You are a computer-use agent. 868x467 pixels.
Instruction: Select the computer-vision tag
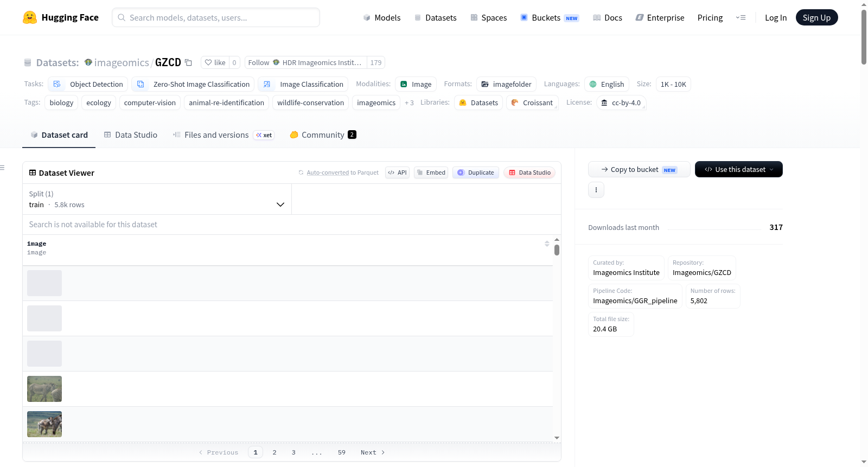coord(150,103)
